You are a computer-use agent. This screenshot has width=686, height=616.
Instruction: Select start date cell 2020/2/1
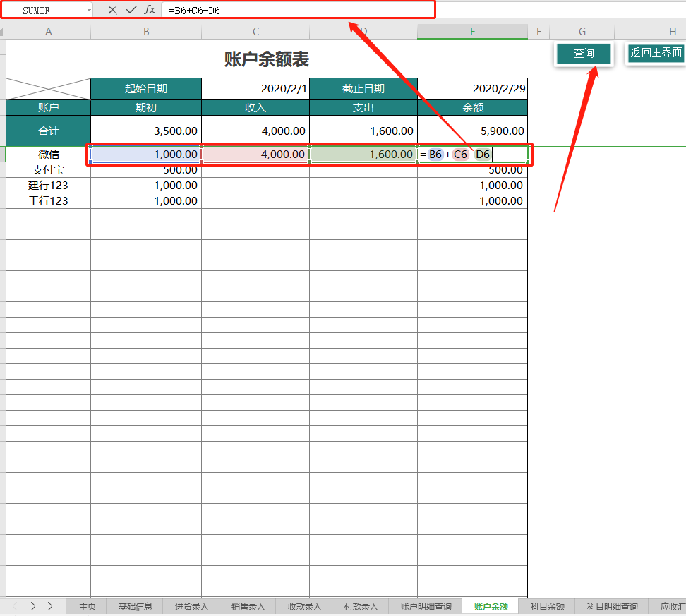pyautogui.click(x=255, y=89)
